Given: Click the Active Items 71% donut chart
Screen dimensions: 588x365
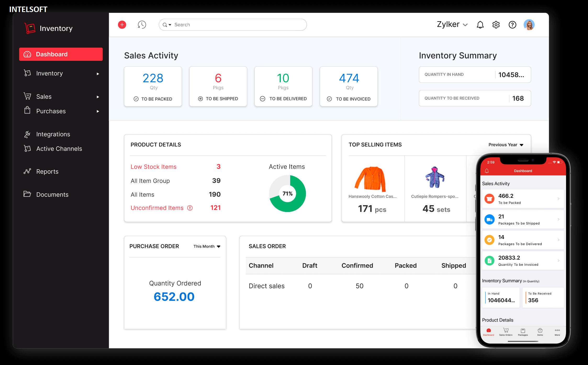Looking at the screenshot, I should coord(287,194).
